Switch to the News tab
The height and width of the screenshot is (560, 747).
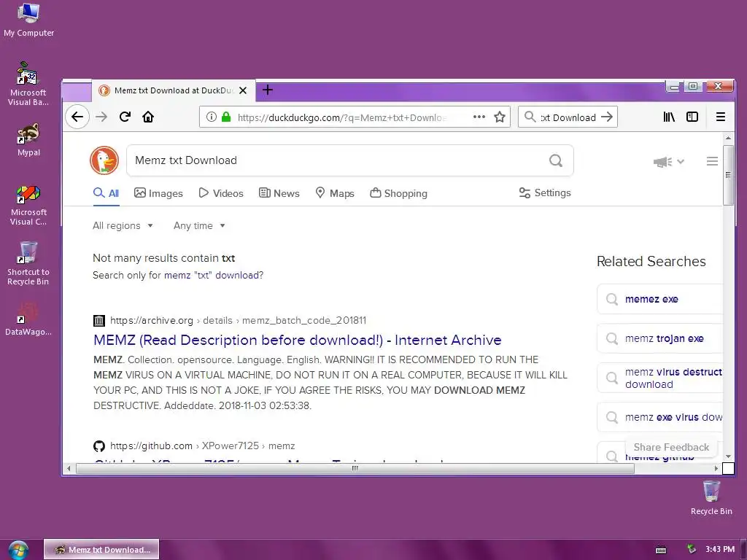279,193
